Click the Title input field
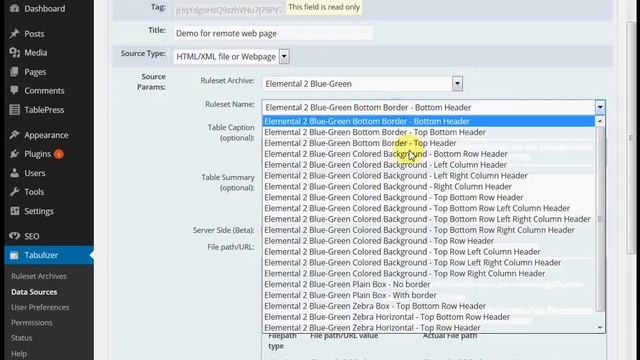Viewport: 640px width, 360px height. (x=273, y=33)
